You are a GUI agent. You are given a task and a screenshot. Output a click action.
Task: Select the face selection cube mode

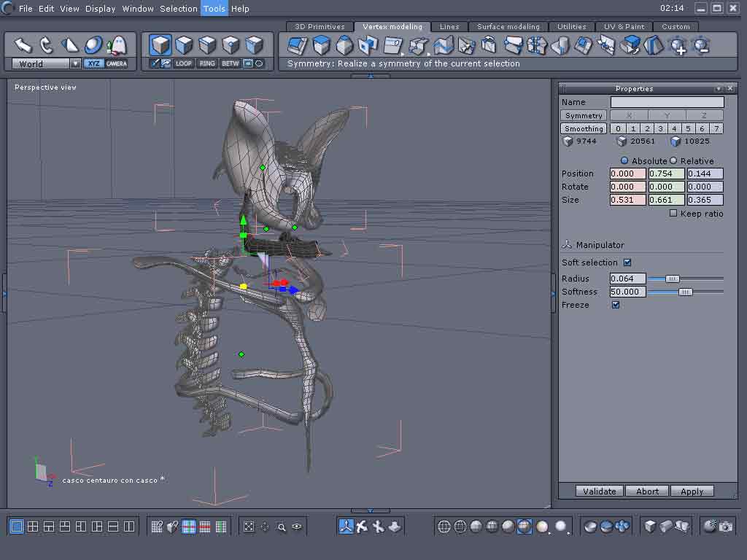pyautogui.click(x=184, y=45)
